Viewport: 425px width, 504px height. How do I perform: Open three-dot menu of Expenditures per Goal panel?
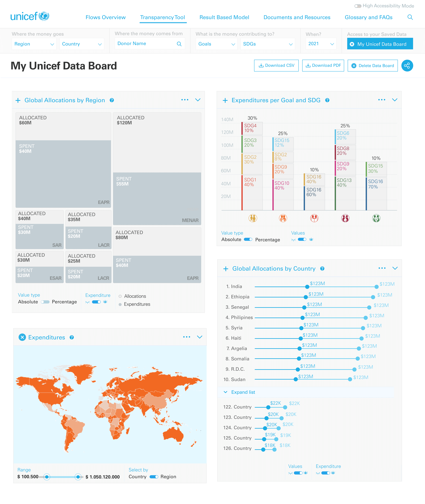382,100
